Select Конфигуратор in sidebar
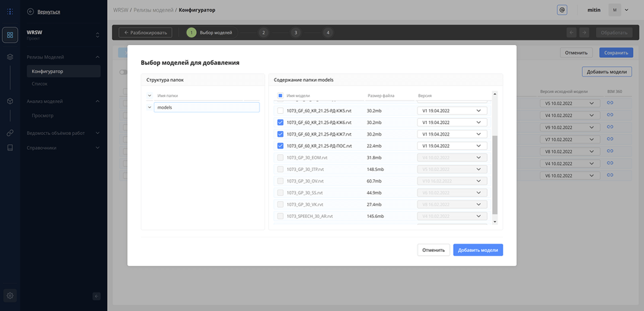Image resolution: width=644 pixels, height=311 pixels. click(63, 71)
